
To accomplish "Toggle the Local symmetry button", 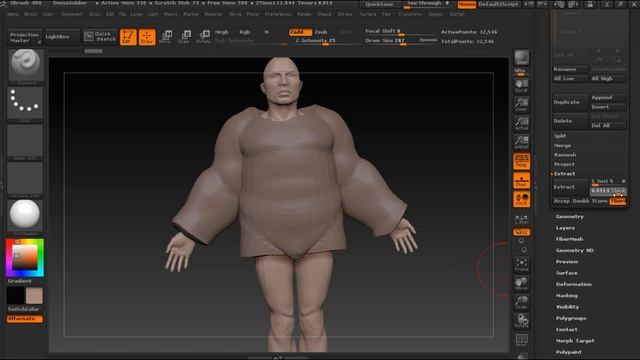I will point(521,199).
